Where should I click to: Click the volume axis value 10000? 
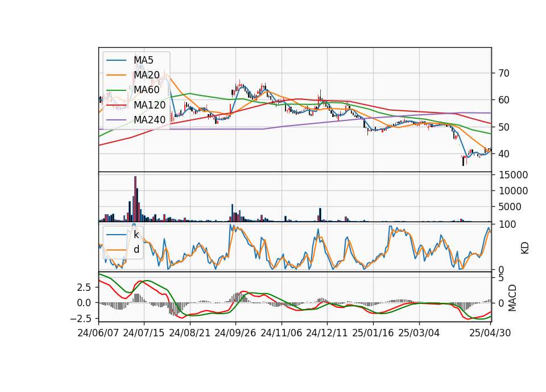513,191
